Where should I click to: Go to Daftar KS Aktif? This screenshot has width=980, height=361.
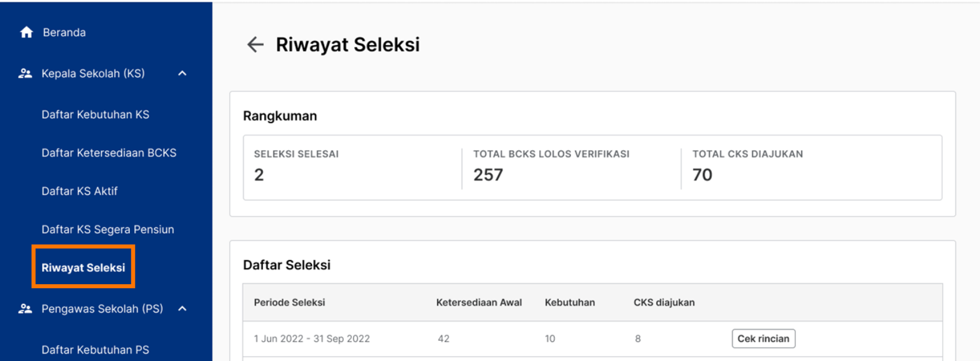[80, 191]
